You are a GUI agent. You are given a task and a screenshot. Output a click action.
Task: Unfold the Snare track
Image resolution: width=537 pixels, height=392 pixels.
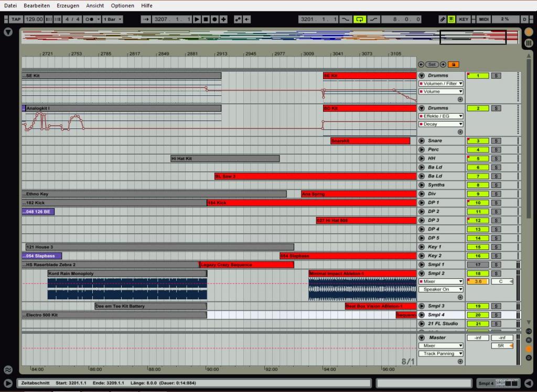point(422,140)
